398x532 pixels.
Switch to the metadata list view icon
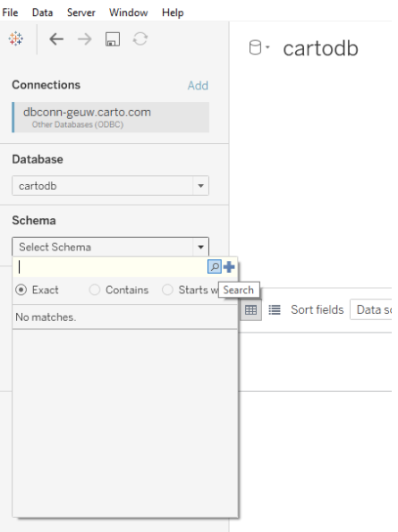click(x=275, y=309)
